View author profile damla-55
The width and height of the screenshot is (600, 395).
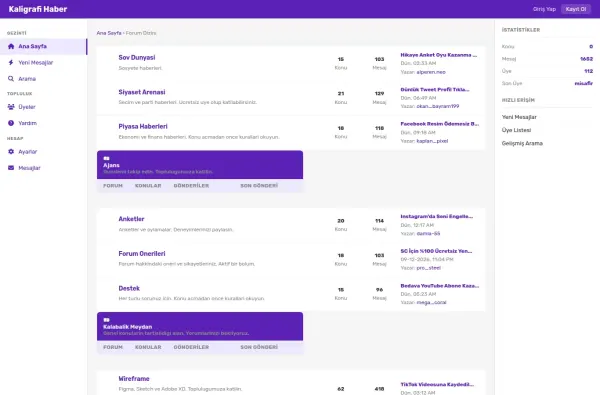click(x=428, y=233)
